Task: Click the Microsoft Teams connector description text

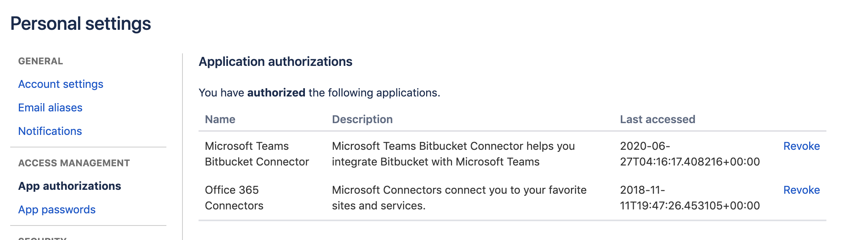Action: point(453,154)
